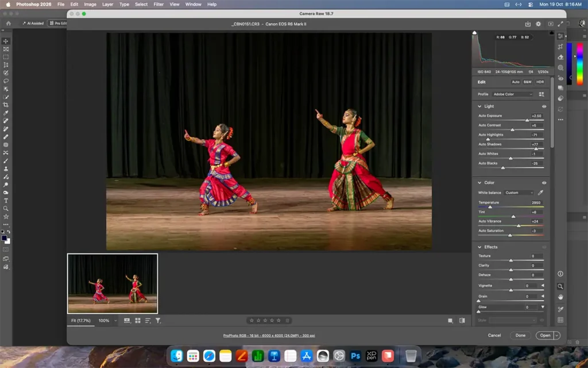Open the Type menu
588x368 pixels.
pyautogui.click(x=124, y=4)
